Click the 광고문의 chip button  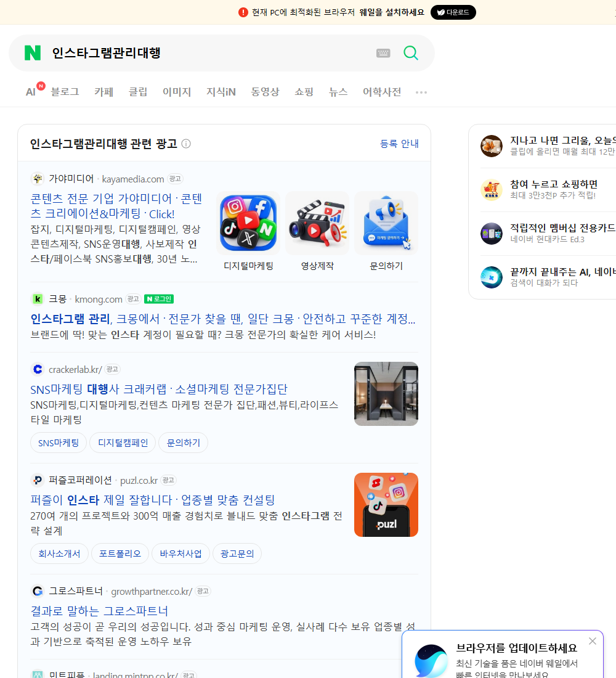point(237,553)
